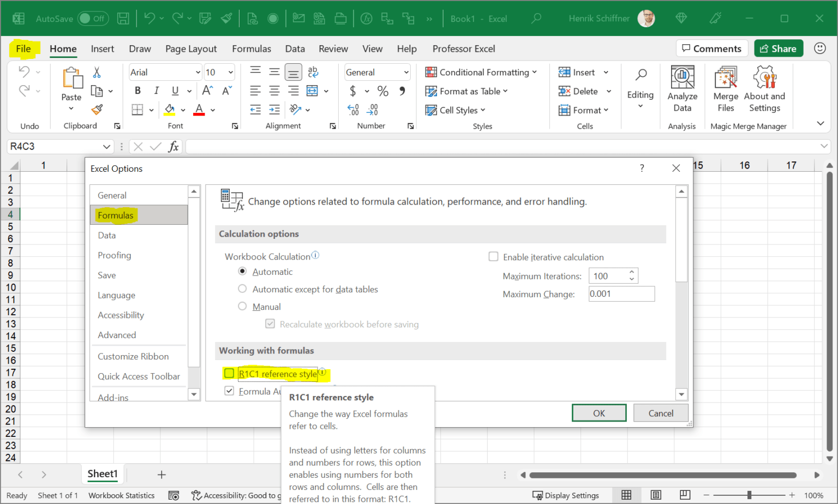Screen dimensions: 838x504
Task: Open Merge Files in Magic Merge Manager
Action: 726,87
